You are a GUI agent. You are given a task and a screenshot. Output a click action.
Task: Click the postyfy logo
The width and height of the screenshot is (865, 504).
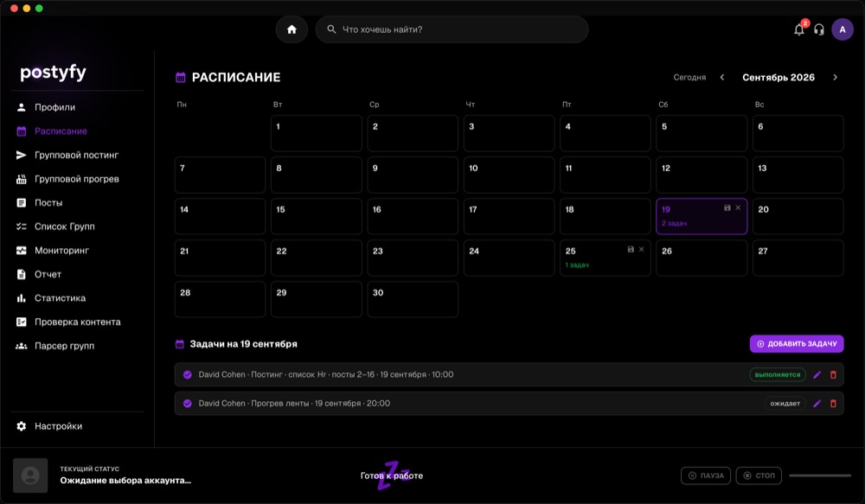tap(53, 73)
